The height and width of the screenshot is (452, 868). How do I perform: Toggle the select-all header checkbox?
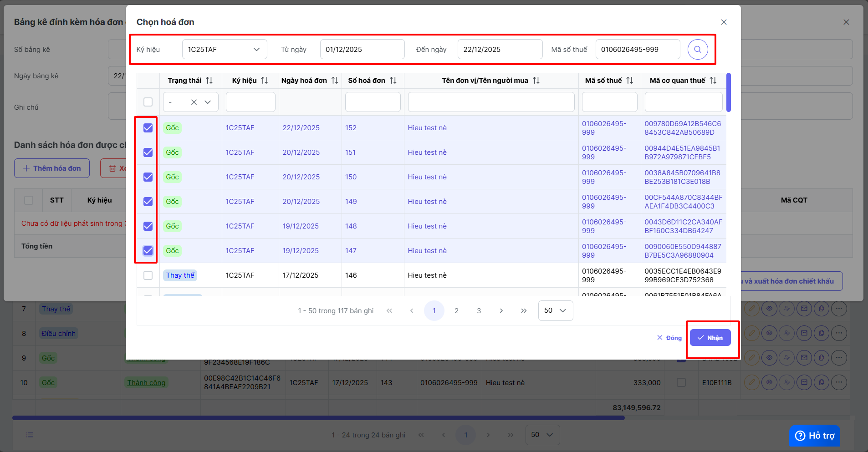click(x=148, y=102)
